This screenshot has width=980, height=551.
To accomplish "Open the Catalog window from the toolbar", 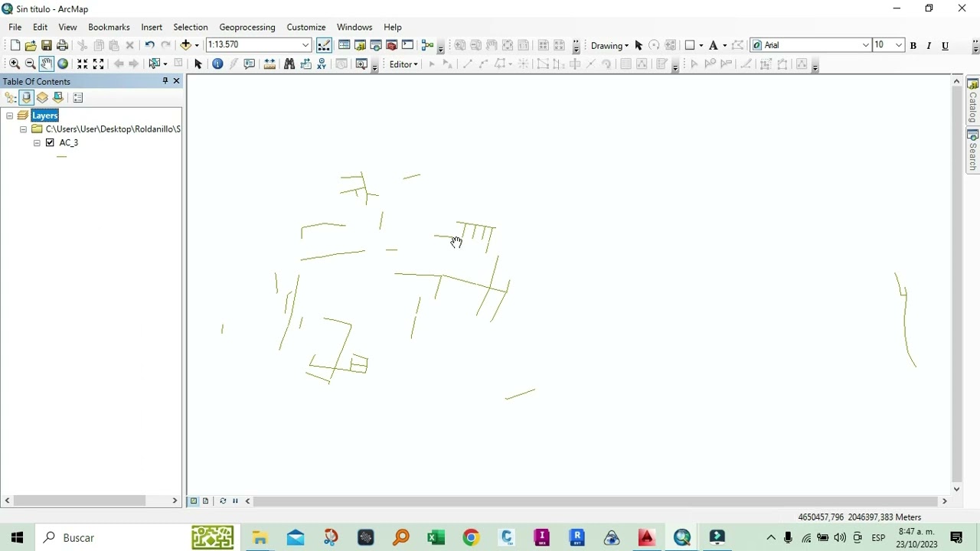I will 360,45.
